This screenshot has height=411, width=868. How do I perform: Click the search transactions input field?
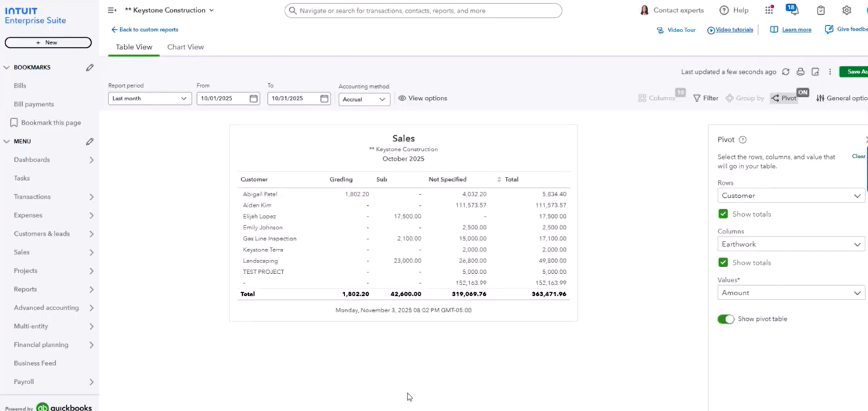(x=423, y=11)
